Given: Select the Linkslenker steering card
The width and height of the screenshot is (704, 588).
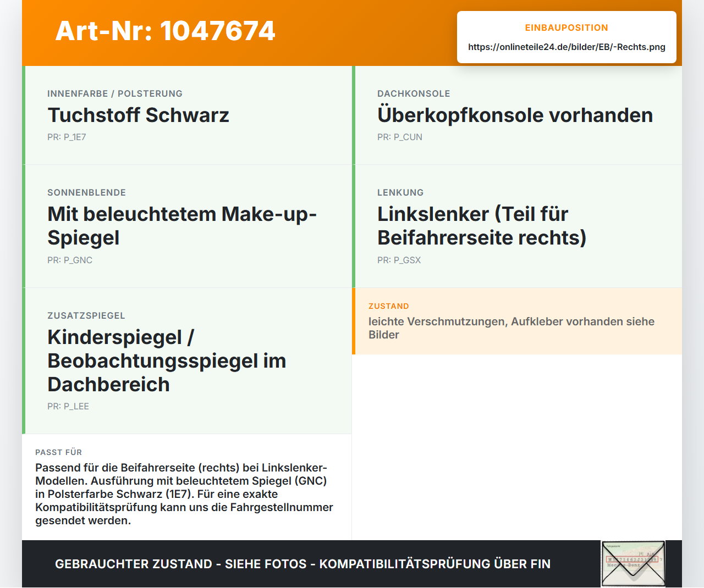Looking at the screenshot, I should click(517, 226).
